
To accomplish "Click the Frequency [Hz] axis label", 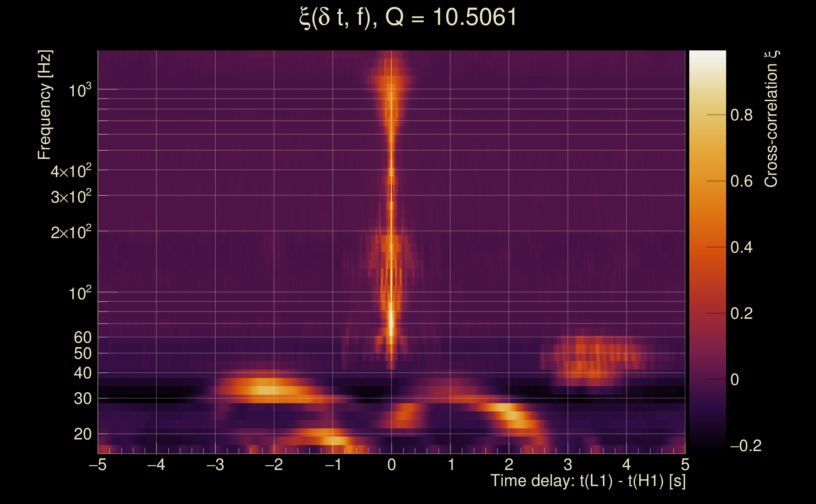I will [45, 105].
